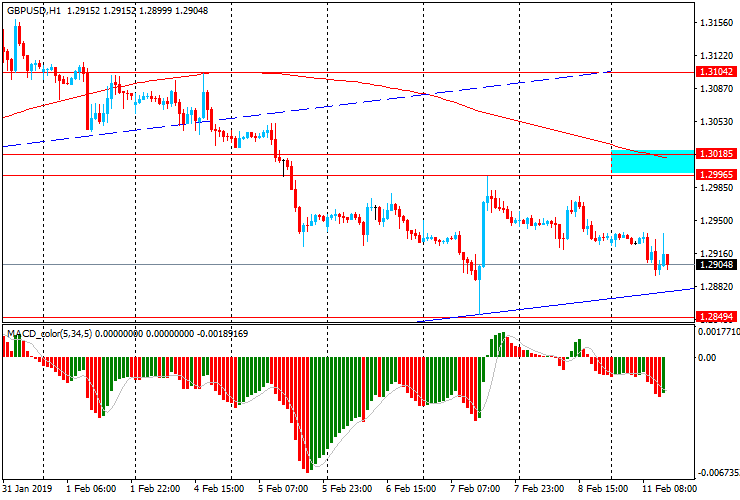Select the 11 Feb 08:00 time label

[x=667, y=489]
